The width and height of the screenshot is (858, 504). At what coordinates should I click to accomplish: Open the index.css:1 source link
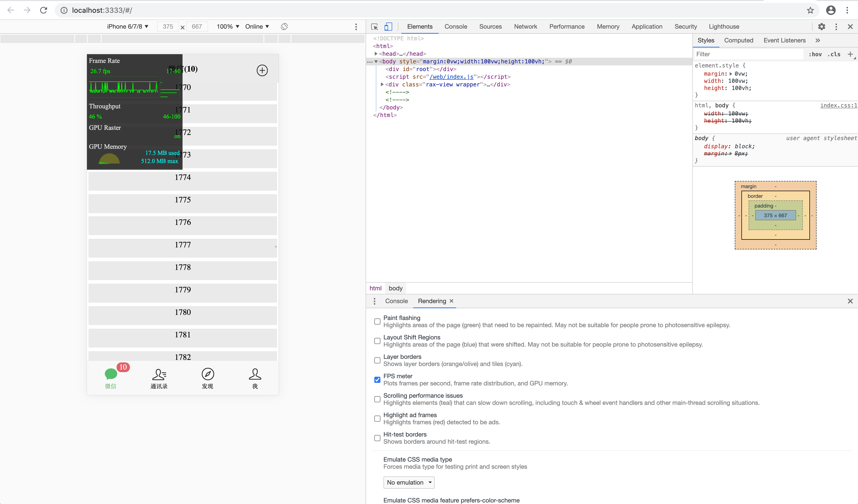tap(839, 106)
